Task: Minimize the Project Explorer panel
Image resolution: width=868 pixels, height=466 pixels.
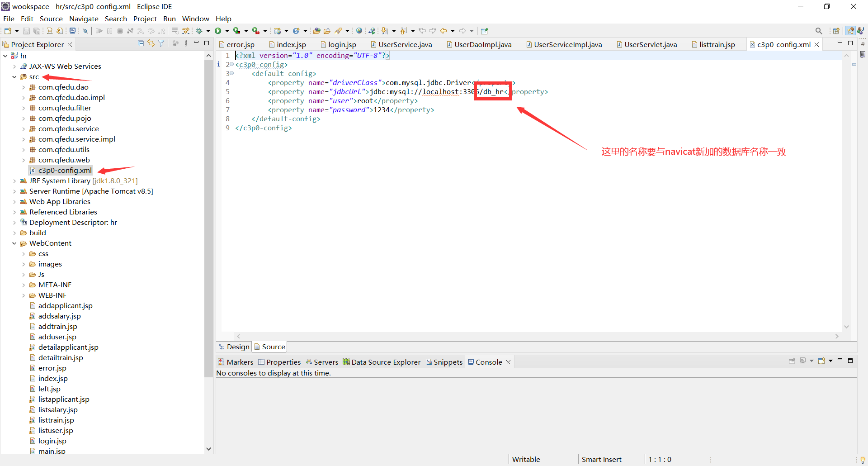Action: click(196, 43)
